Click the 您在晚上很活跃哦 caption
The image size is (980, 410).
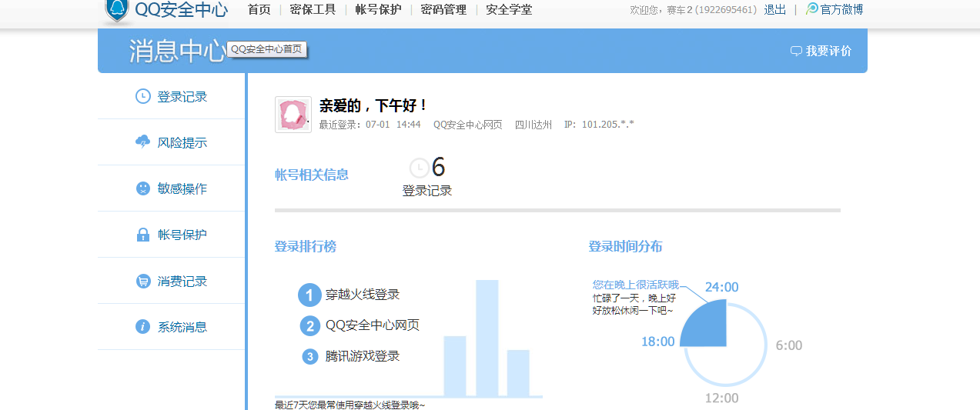[x=636, y=285]
